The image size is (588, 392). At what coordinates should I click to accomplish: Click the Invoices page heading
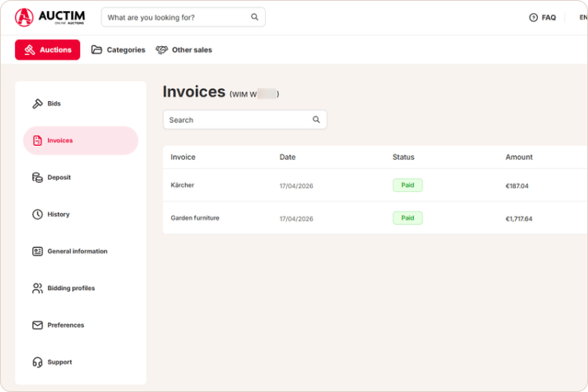(194, 92)
